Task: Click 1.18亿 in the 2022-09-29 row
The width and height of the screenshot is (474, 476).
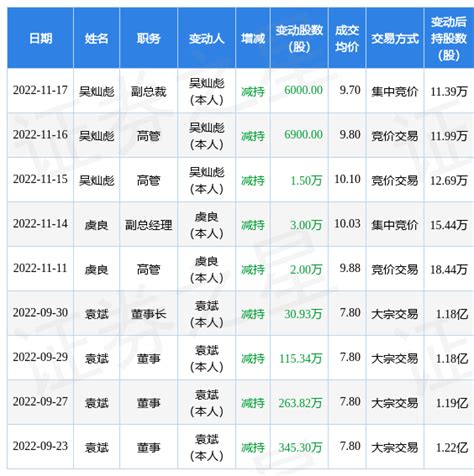Action: [452, 358]
